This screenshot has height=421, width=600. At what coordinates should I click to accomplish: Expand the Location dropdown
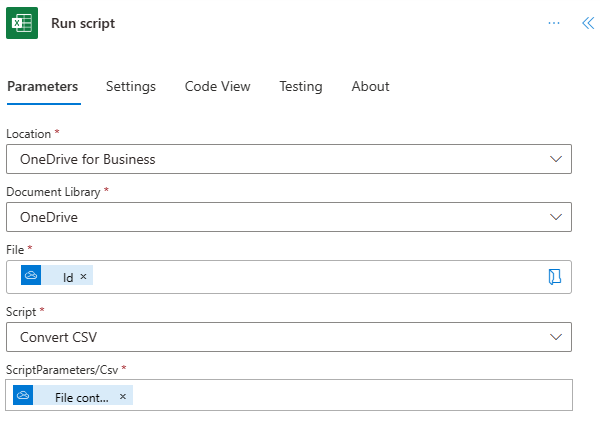289,159
